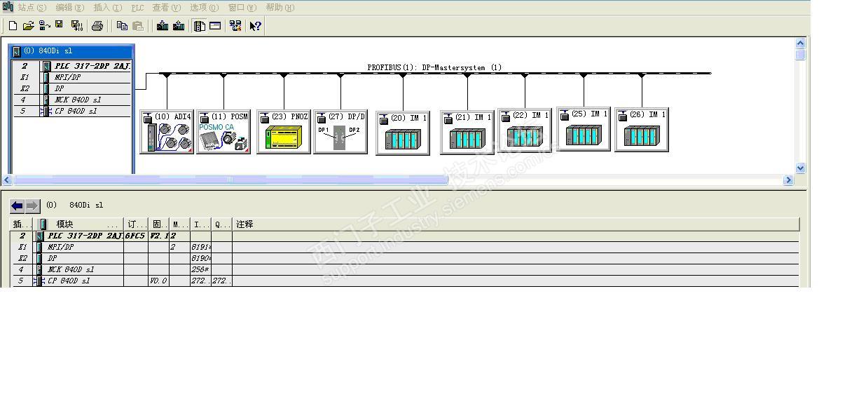
Task: Click vertical scrollbar up arrow in station view
Action: pyautogui.click(x=801, y=43)
